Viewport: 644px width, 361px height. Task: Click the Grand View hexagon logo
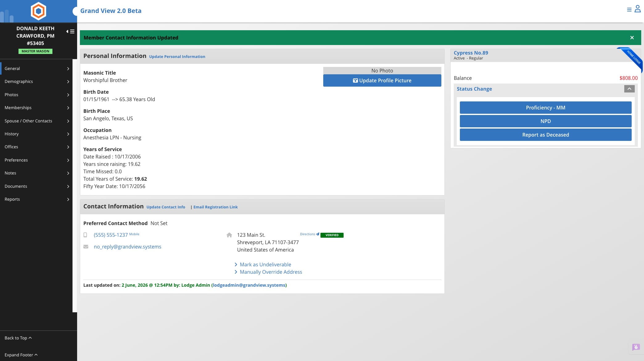39,11
